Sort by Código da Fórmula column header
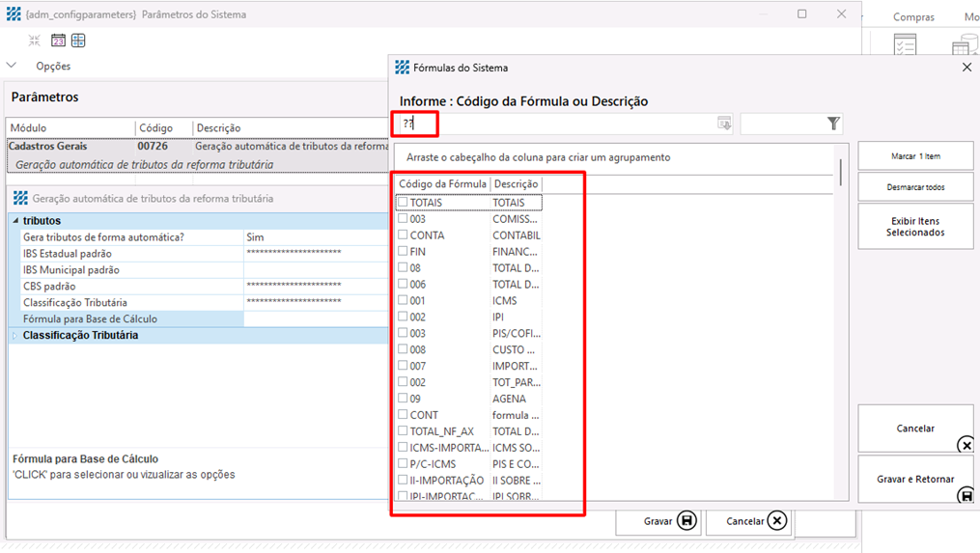Viewport: 980px width, 553px height. (442, 184)
